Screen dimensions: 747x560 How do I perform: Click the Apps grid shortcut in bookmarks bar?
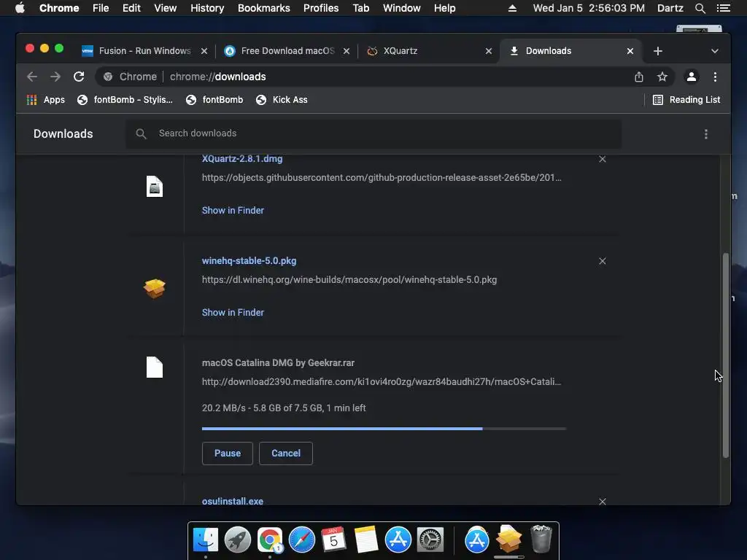click(x=46, y=100)
